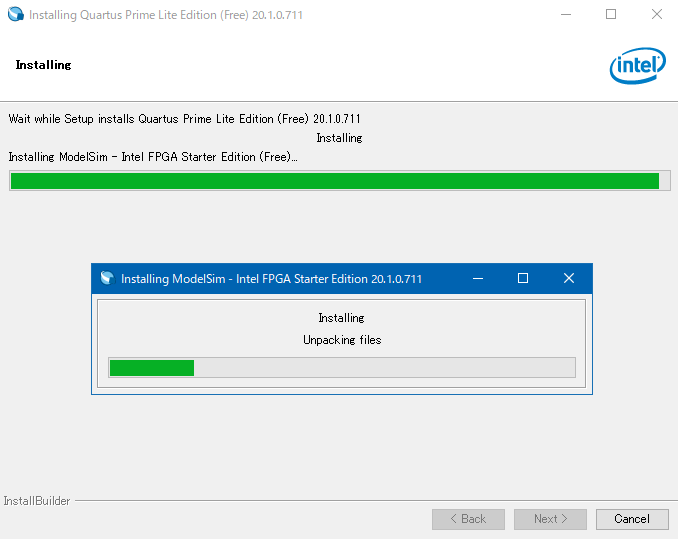
Task: Click the ModelSim installer dialog title icon
Action: (107, 279)
